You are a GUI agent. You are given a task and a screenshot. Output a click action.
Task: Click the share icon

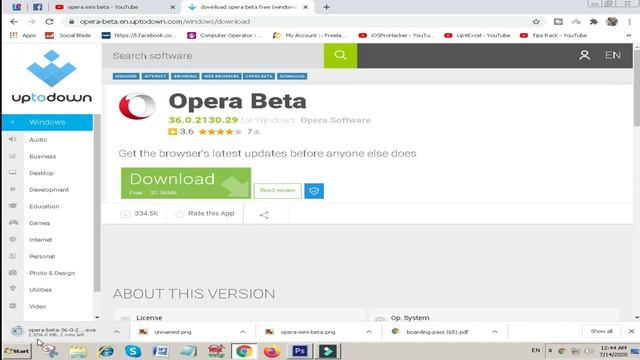pyautogui.click(x=264, y=215)
